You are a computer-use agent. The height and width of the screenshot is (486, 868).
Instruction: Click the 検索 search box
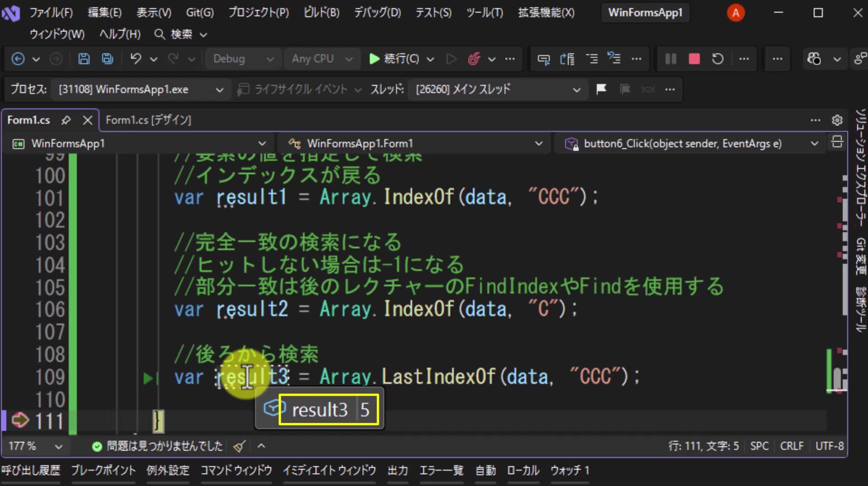click(x=181, y=34)
